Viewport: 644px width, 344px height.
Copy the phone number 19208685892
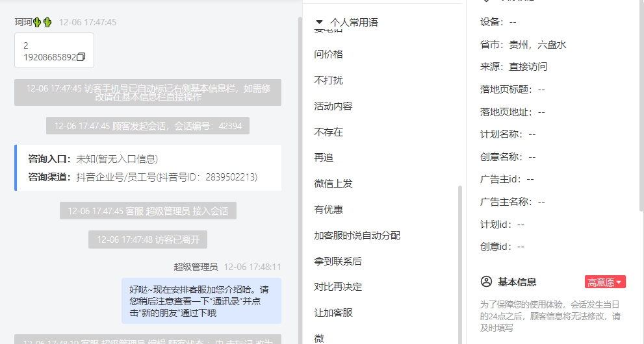[81, 57]
